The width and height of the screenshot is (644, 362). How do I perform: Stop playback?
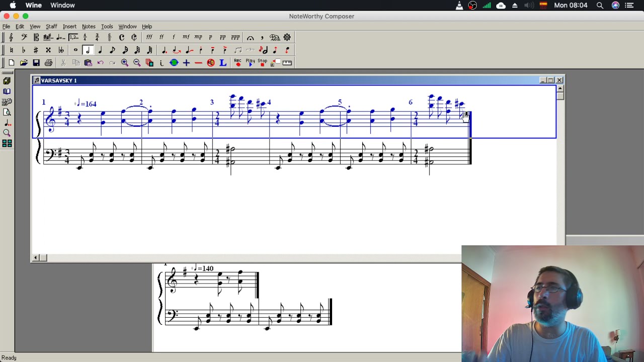coord(263,62)
